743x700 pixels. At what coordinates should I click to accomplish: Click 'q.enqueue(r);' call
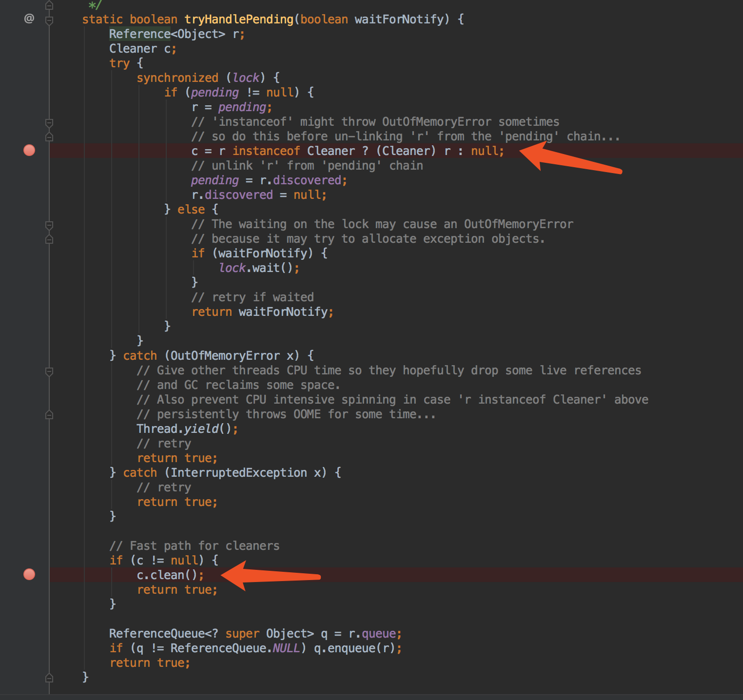[x=358, y=648]
